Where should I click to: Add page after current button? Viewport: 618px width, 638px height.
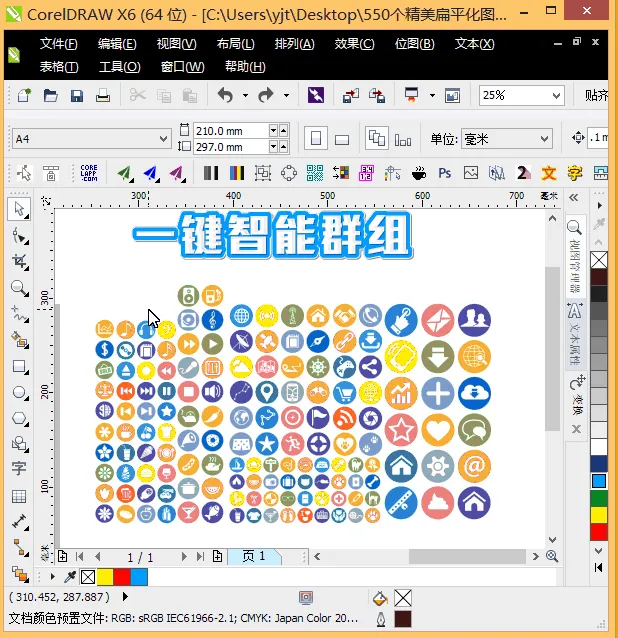(x=217, y=556)
